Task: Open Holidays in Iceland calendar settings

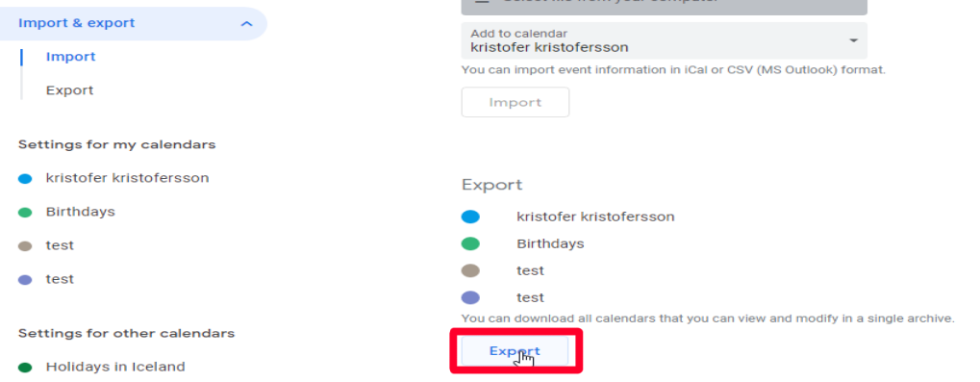Action: tap(115, 367)
